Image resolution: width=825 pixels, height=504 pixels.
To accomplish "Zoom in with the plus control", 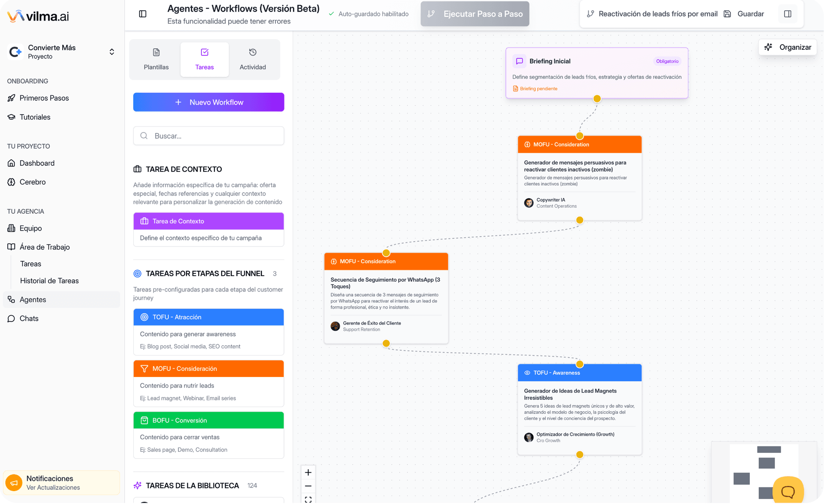I will click(308, 473).
